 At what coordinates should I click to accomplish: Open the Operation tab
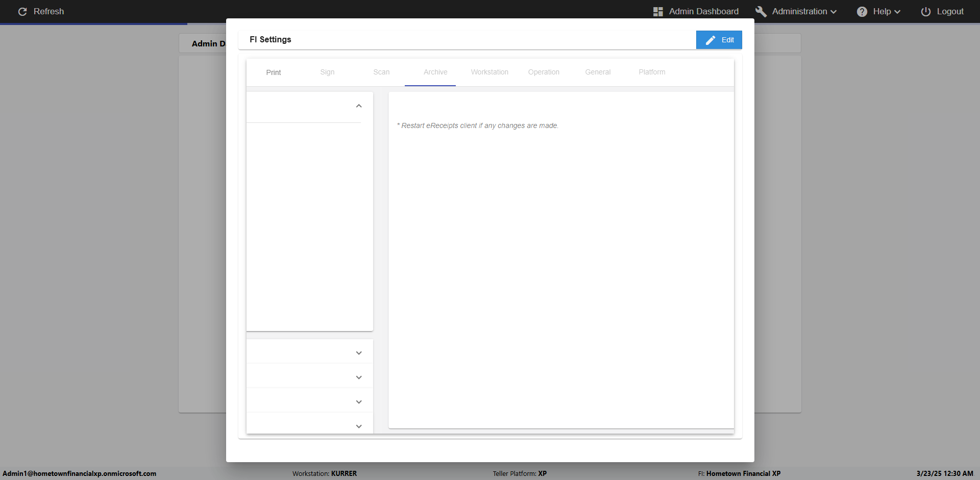click(x=544, y=72)
